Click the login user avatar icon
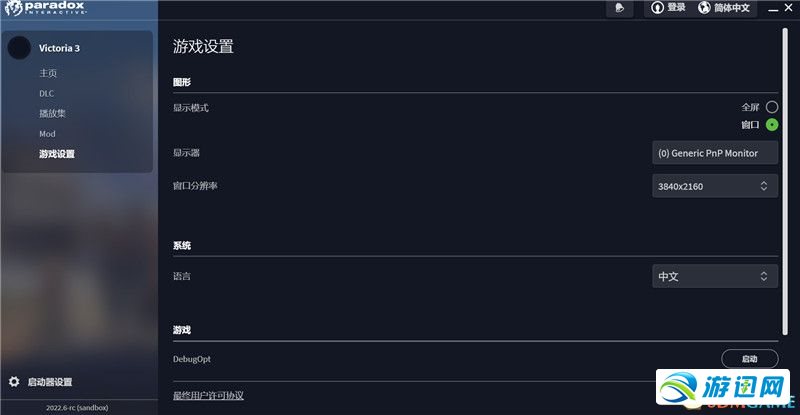This screenshot has width=800, height=415. click(x=656, y=8)
